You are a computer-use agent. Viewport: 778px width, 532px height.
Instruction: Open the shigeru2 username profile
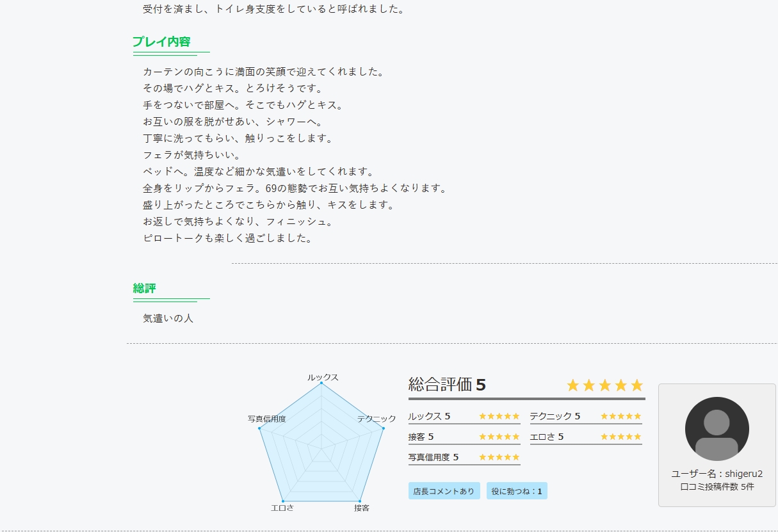717,474
